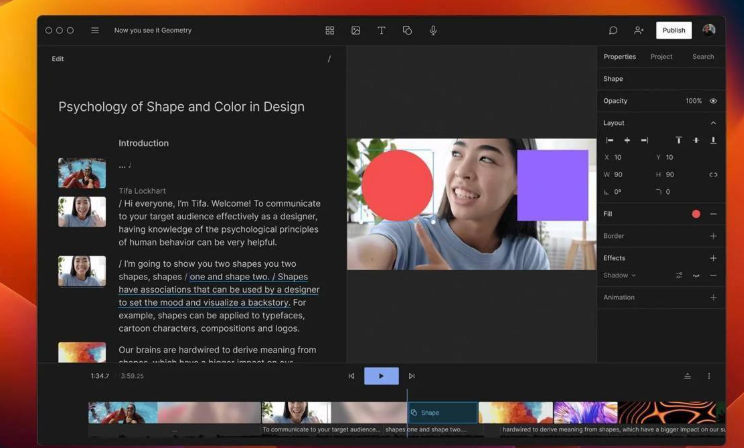
Task: Align shape vertical center
Action: point(696,140)
